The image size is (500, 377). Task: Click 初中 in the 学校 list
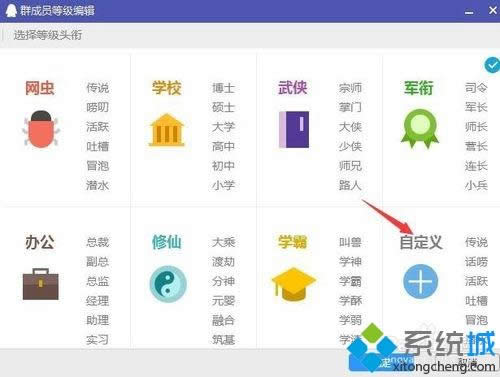223,166
